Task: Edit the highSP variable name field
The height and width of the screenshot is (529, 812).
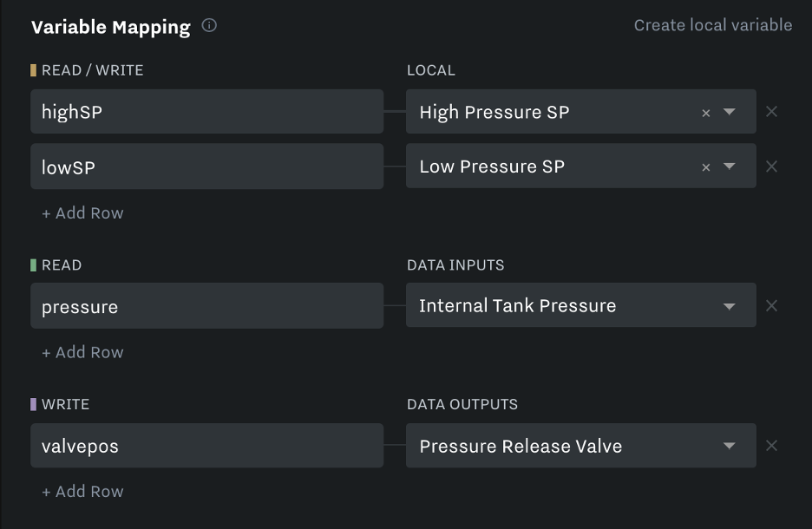Action: [x=207, y=111]
